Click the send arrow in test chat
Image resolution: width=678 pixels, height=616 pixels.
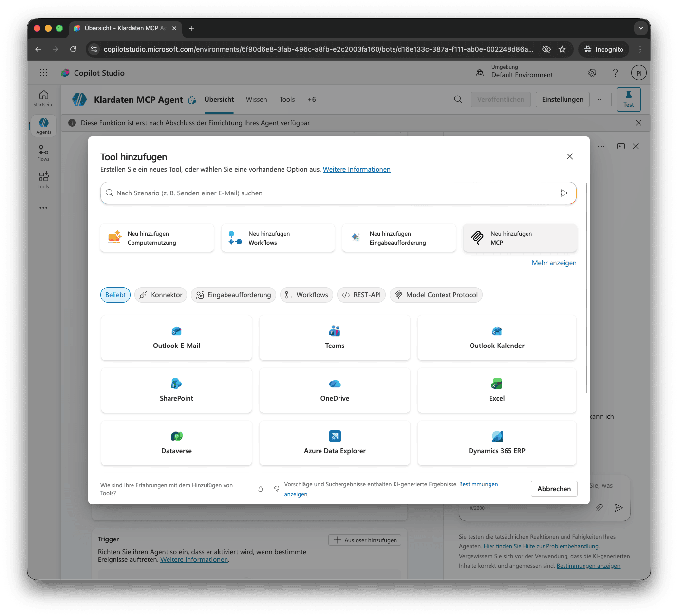[619, 508]
